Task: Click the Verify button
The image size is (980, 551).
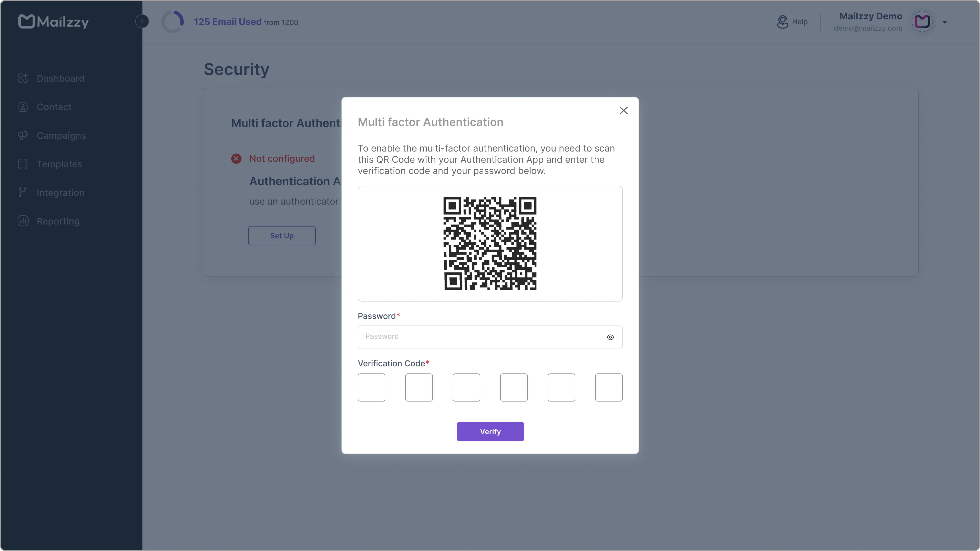Action: click(490, 431)
